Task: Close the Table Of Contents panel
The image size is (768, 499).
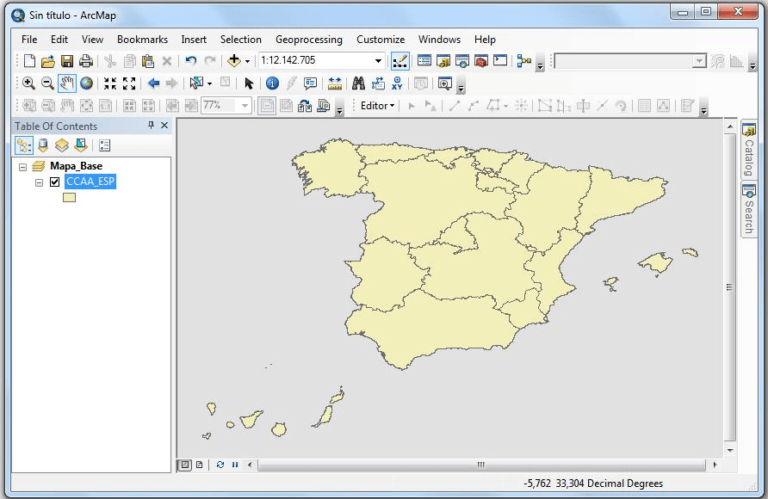Action: pos(165,125)
